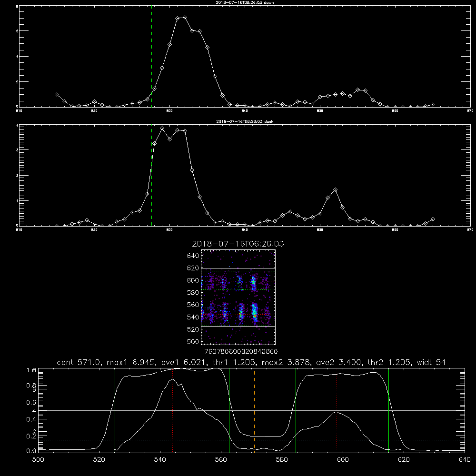Click the highest diamond marker in dawn plot
The image size is (476, 476).
tap(185, 18)
